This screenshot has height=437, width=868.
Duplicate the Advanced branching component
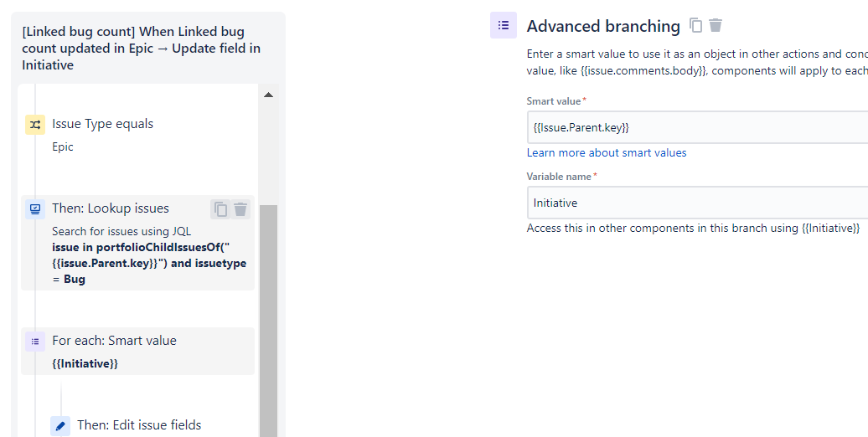point(696,25)
